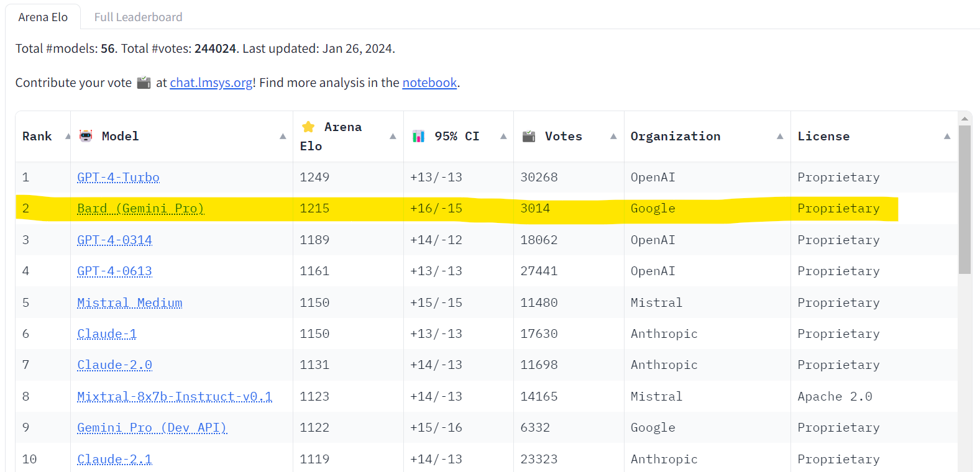Open the Mixtral-8x7b-Instruct-v0.1 model link
The image size is (980, 472).
click(x=175, y=397)
